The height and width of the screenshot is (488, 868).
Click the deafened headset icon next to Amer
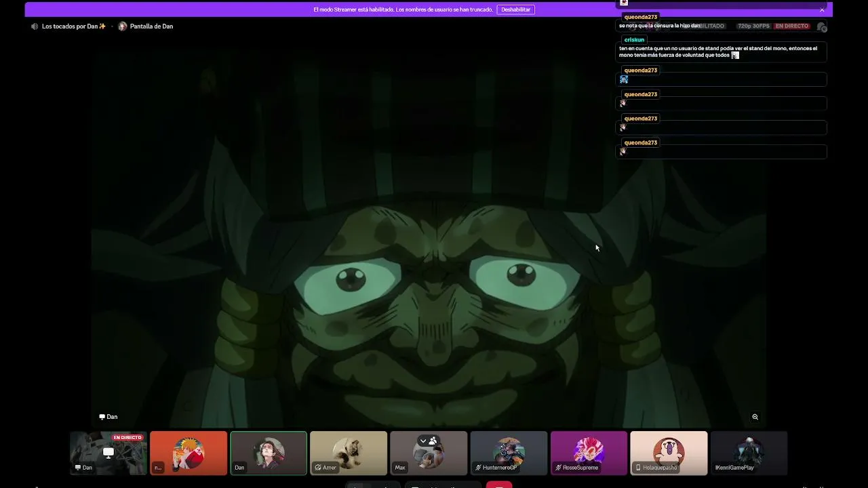(318, 468)
